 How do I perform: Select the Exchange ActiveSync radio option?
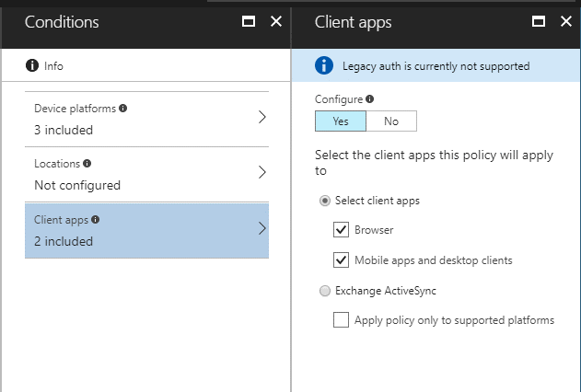point(323,291)
